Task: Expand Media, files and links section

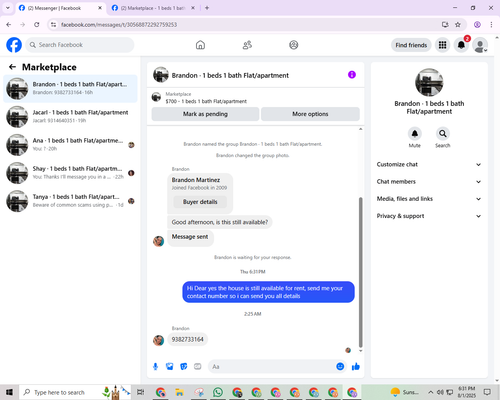Action: (x=429, y=199)
